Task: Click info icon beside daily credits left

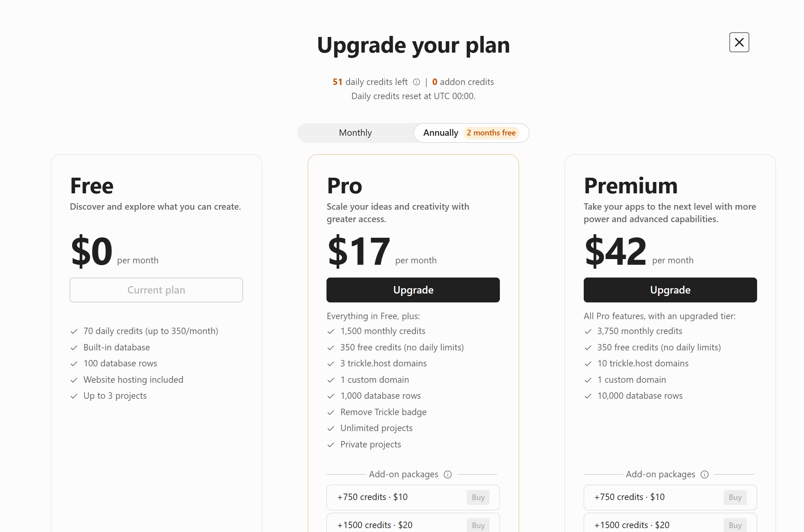Action: click(x=416, y=82)
